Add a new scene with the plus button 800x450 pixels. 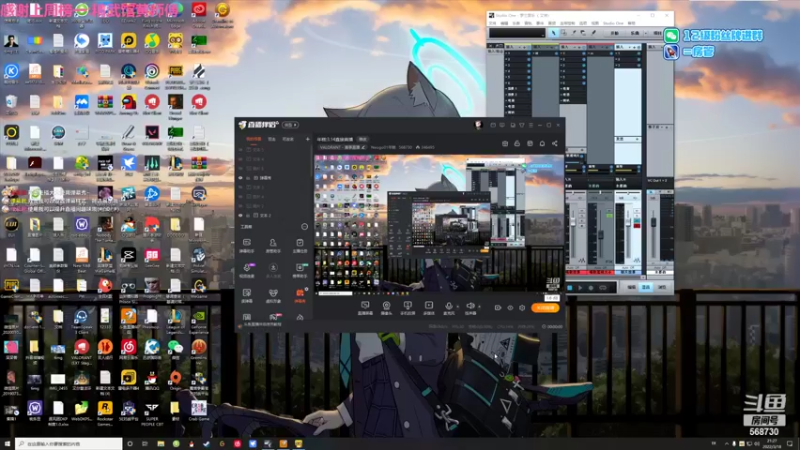[307, 139]
